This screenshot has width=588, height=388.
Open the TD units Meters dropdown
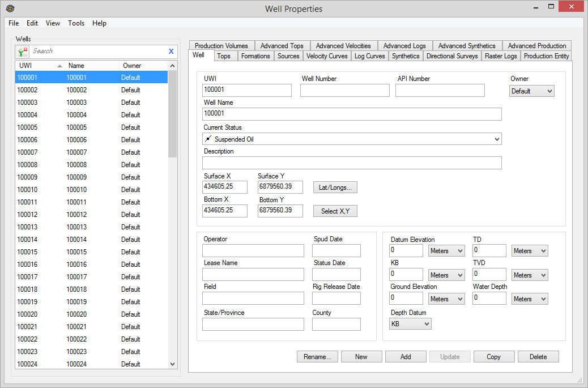coord(530,251)
